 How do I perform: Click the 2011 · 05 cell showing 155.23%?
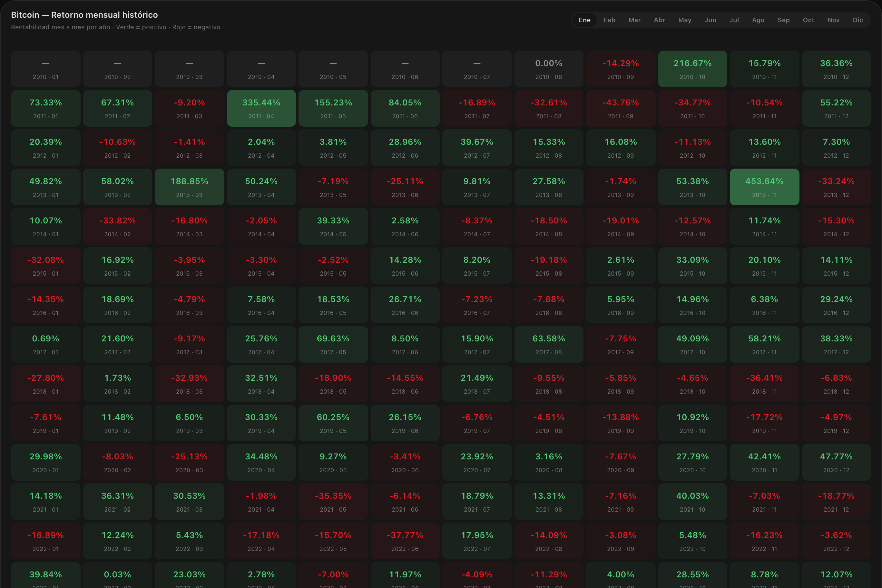[x=333, y=108]
